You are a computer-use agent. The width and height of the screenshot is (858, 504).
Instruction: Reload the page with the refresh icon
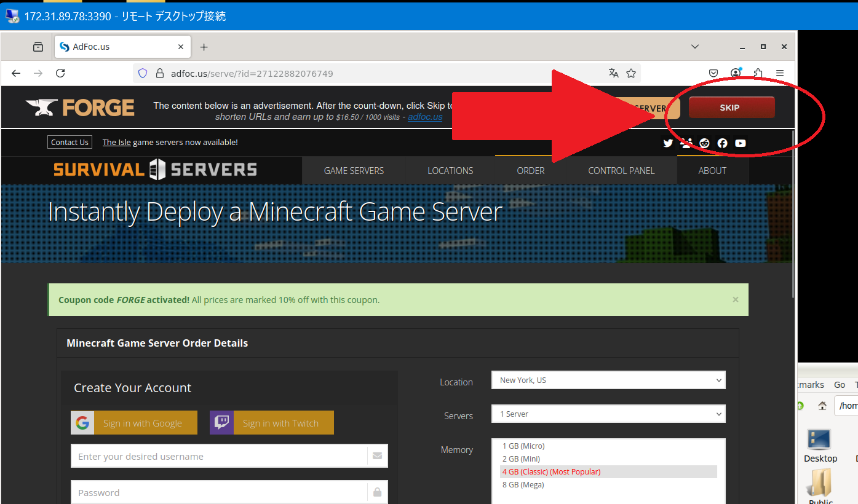60,73
